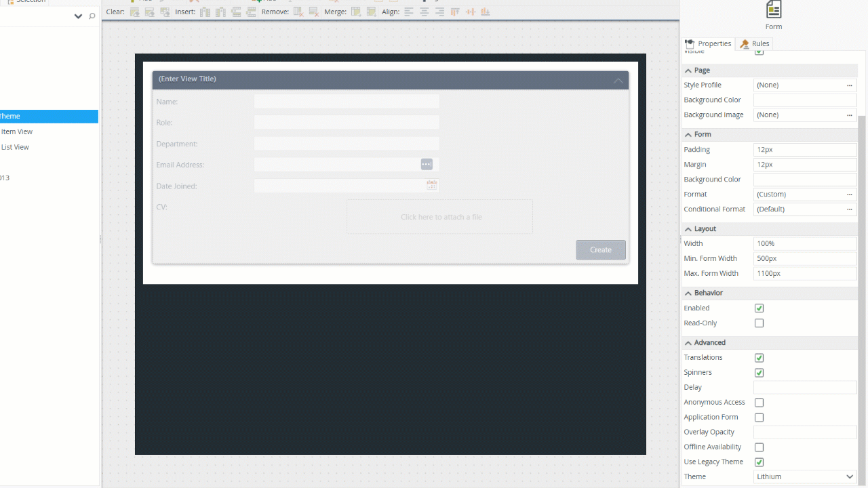868x488 pixels.
Task: Click the Merge Cell Right icon
Action: [356, 12]
